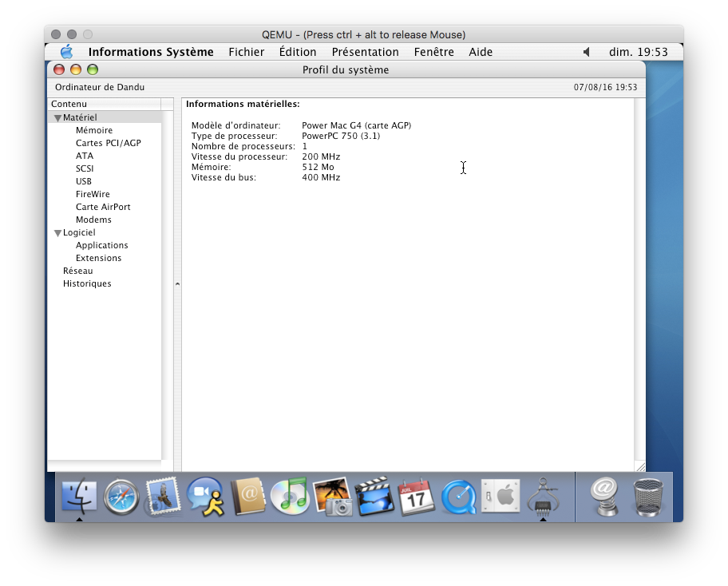
Task: Open the Informations Système menu
Action: coord(151,52)
